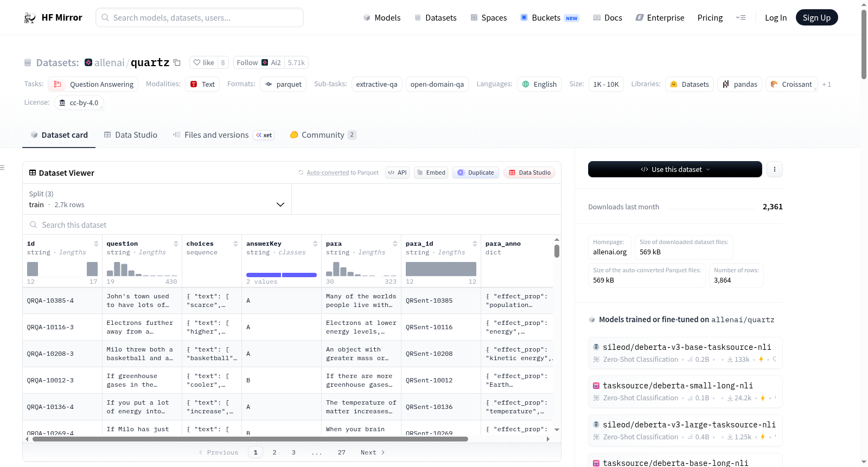Like the quartz dataset
Image resolution: width=868 pixels, height=467 pixels.
(204, 62)
